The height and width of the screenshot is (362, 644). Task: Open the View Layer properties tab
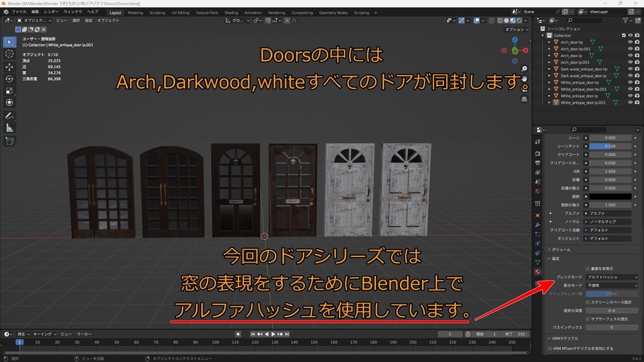click(538, 173)
